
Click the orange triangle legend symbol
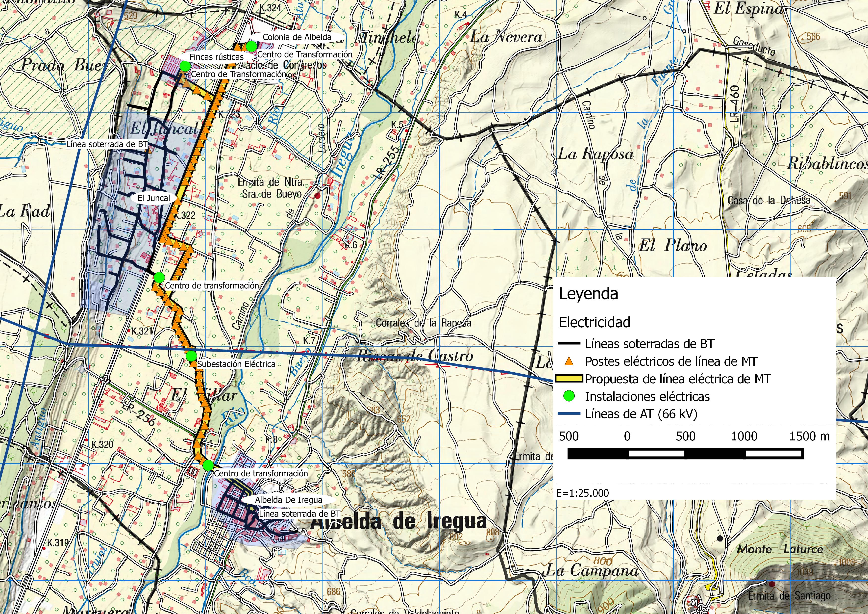[569, 361]
